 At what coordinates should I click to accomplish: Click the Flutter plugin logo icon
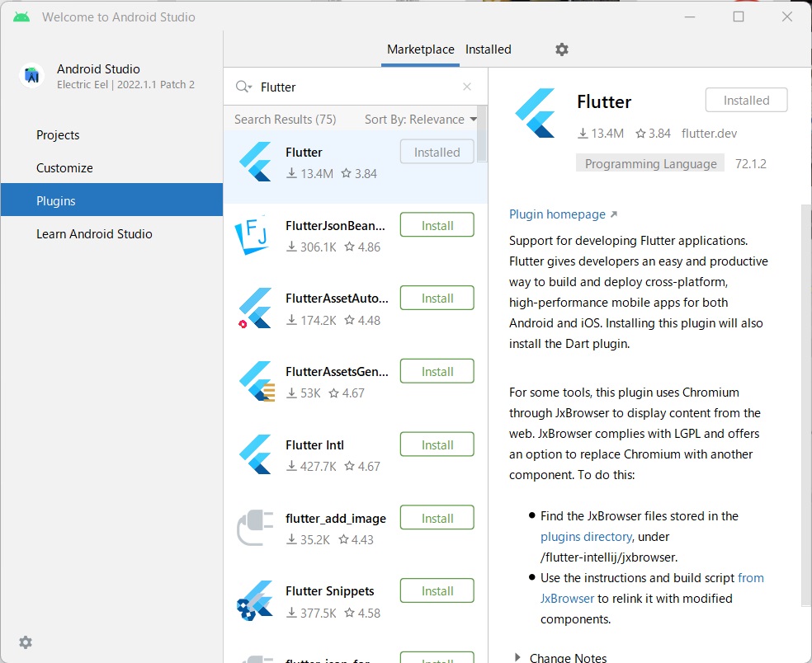(x=254, y=161)
